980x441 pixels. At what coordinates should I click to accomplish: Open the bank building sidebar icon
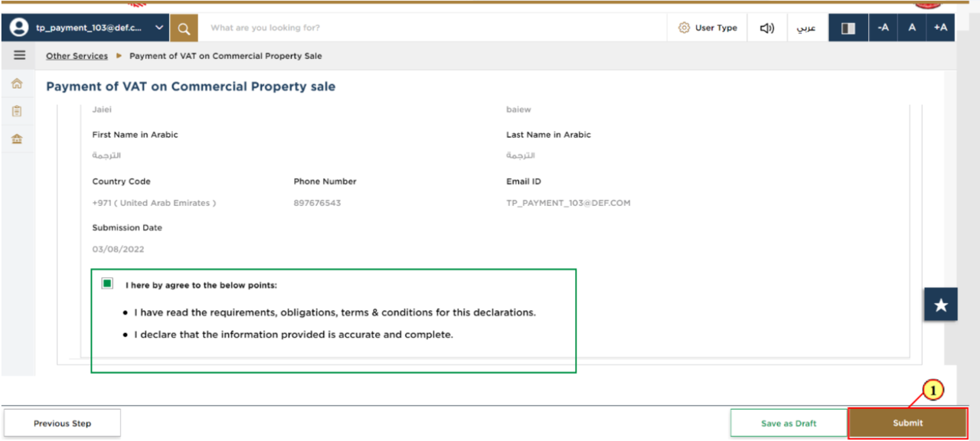tap(17, 139)
